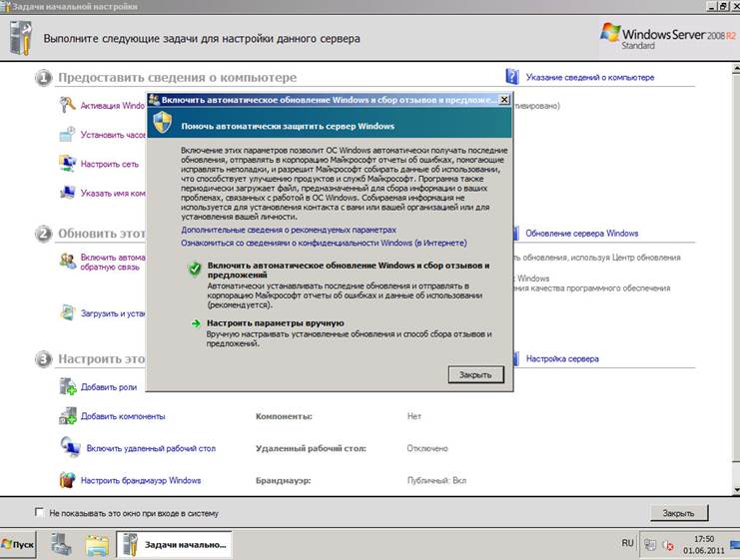The image size is (740, 560).
Task: Open 'Настройка сервера' help link
Action: (x=562, y=358)
